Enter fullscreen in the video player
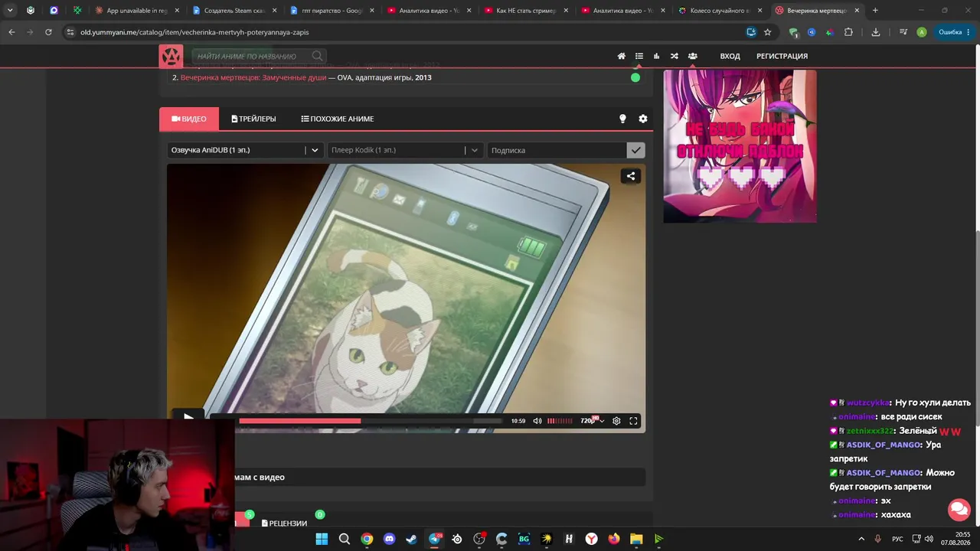 tap(633, 421)
